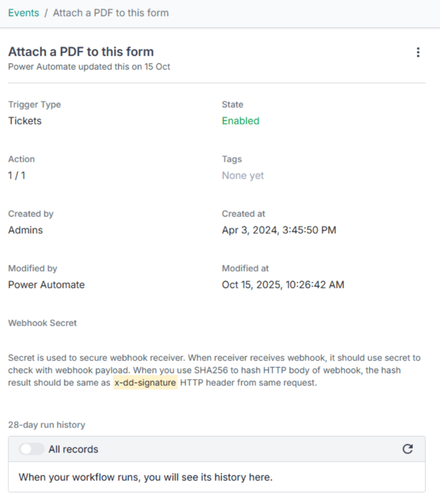Open the three-dot more options menu

coord(418,52)
